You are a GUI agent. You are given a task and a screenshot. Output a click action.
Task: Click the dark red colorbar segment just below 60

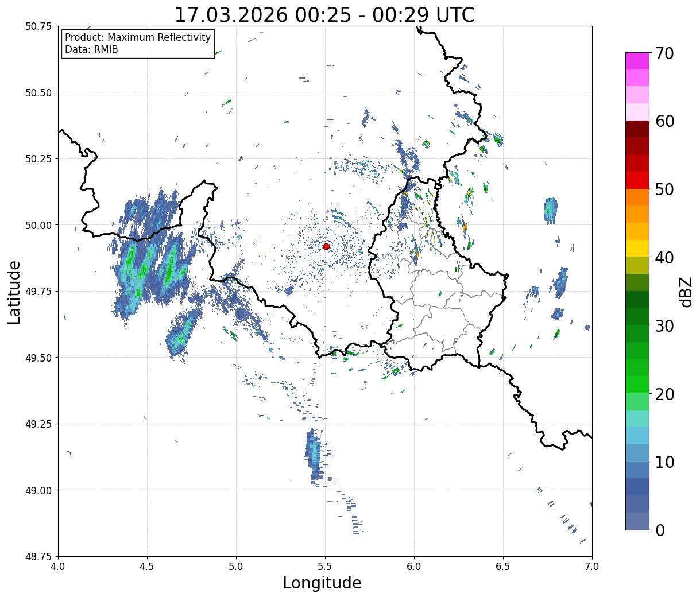pos(637,129)
